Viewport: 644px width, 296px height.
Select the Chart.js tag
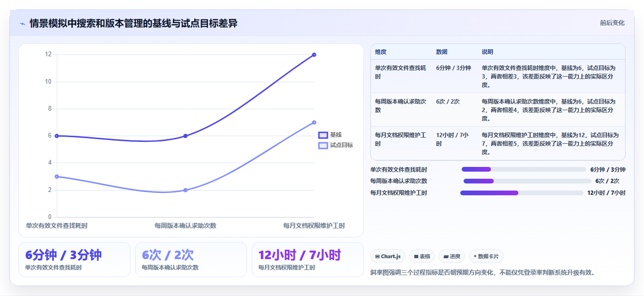click(x=388, y=256)
